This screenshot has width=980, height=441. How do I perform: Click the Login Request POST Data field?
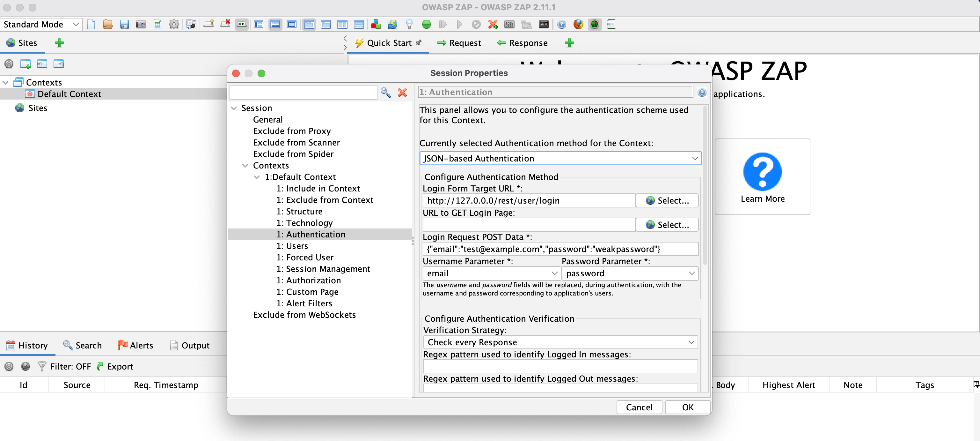(560, 249)
